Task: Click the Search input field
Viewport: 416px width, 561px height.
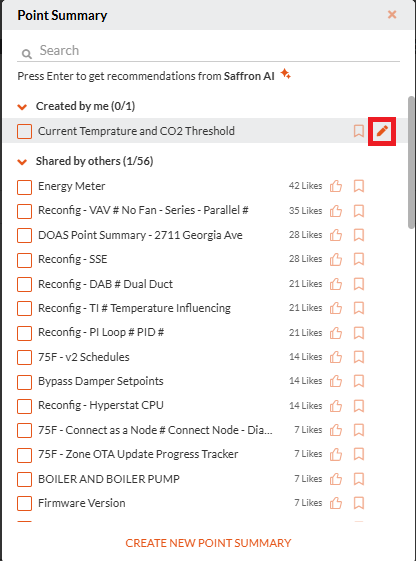Action: [x=208, y=51]
